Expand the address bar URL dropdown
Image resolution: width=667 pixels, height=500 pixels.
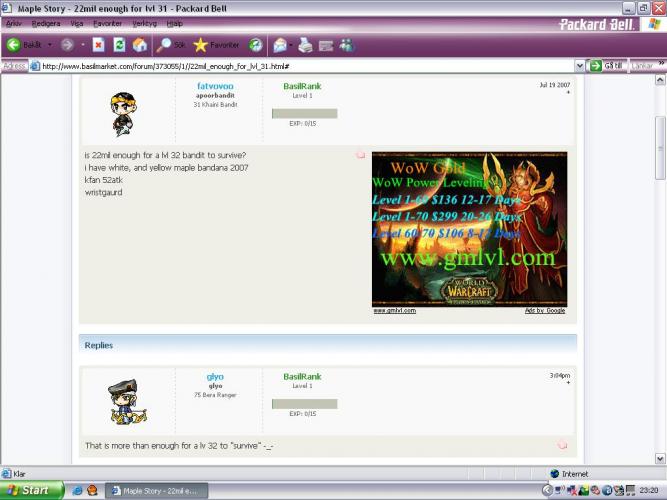[x=579, y=66]
